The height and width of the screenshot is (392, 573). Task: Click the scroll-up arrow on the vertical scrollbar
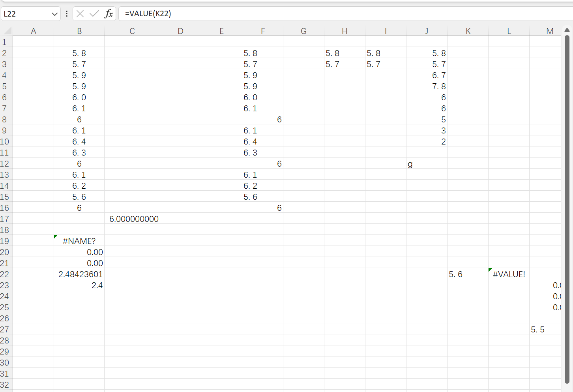click(x=567, y=30)
